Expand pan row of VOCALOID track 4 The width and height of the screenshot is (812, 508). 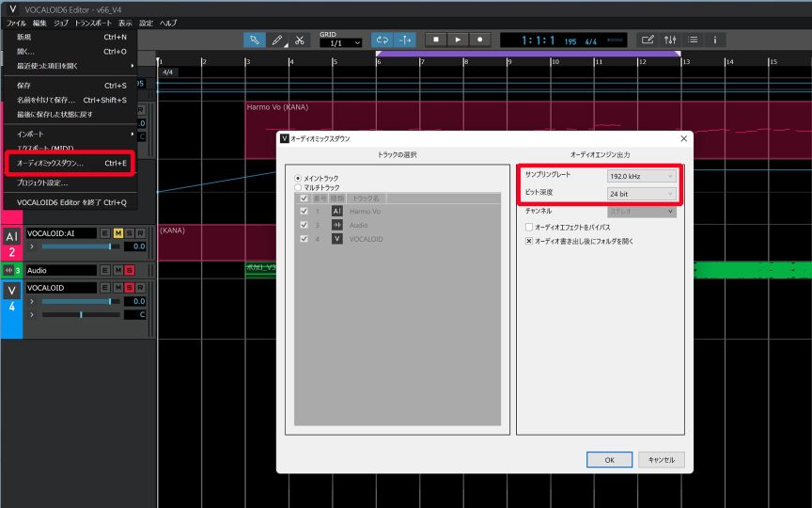point(32,314)
